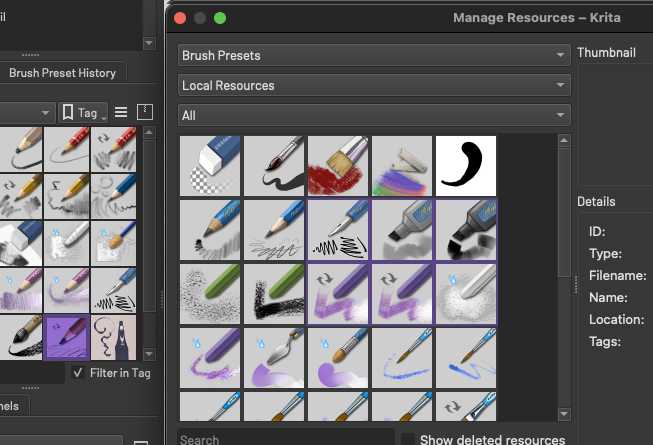Viewport: 653px width, 445px height.
Task: Choose the yellow pencil wavy line preset in docker
Action: coord(67,196)
